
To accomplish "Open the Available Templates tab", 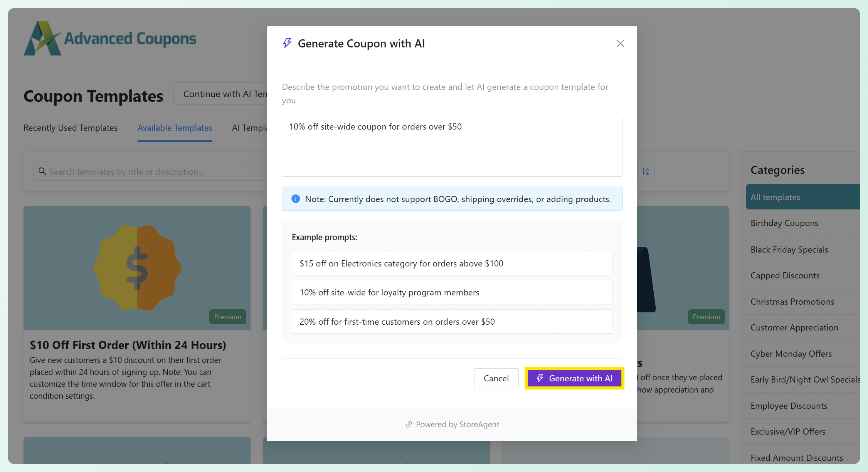I will pos(175,128).
